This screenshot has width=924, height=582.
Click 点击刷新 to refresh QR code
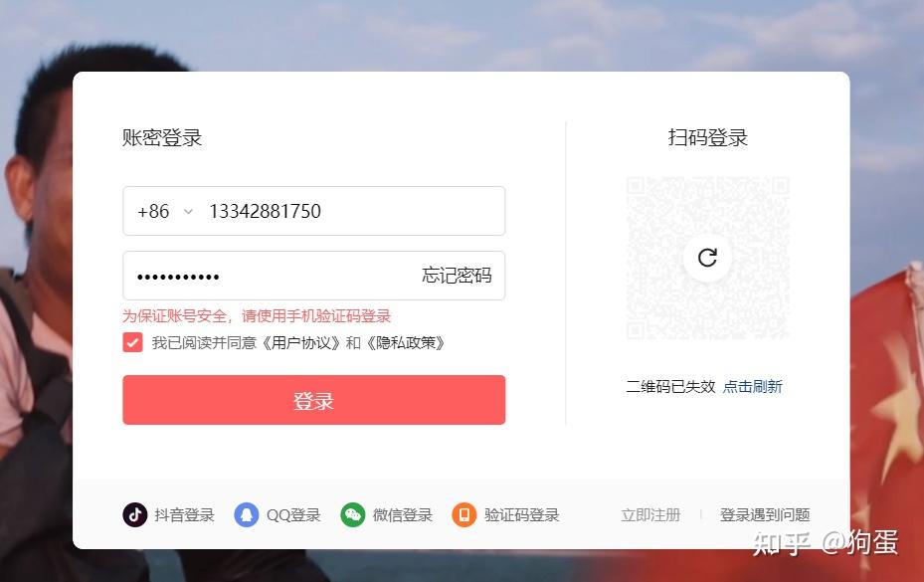tap(753, 386)
